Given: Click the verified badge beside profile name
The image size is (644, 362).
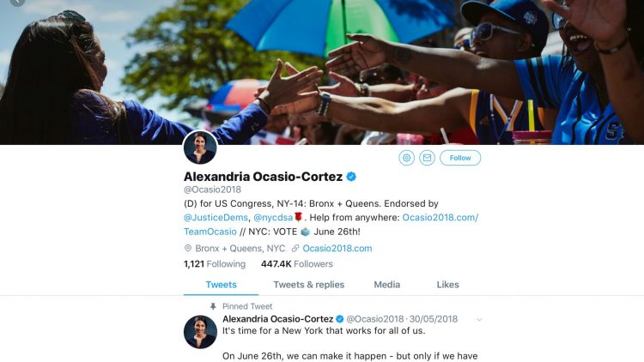Looking at the screenshot, I should click(351, 177).
